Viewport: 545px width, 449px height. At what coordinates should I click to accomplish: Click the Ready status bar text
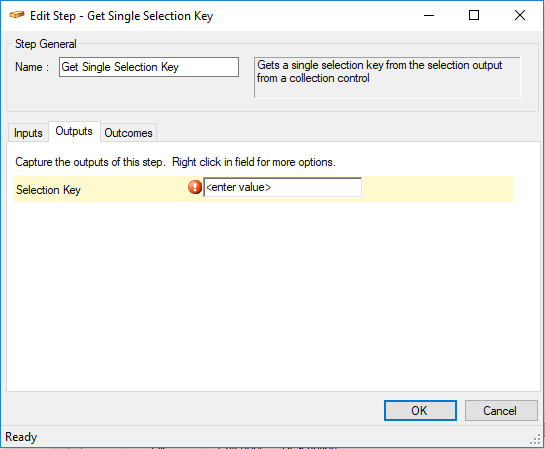coord(21,437)
